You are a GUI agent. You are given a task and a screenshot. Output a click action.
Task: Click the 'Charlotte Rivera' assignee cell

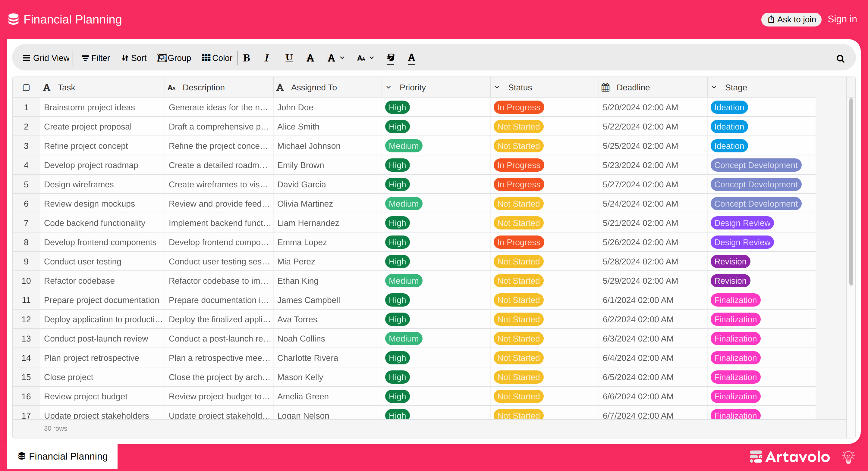327,358
